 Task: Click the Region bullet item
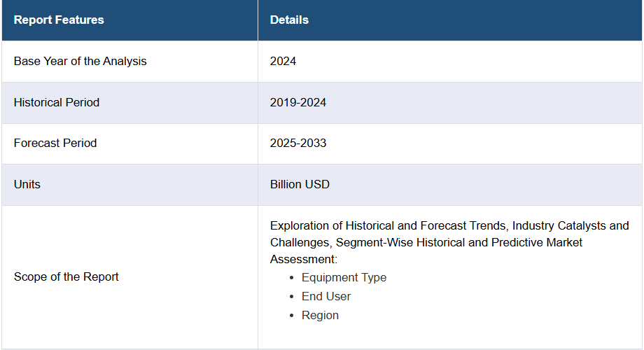321,315
